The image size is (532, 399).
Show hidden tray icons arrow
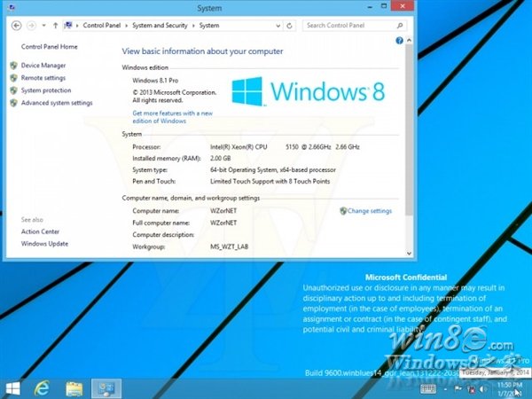445,389
